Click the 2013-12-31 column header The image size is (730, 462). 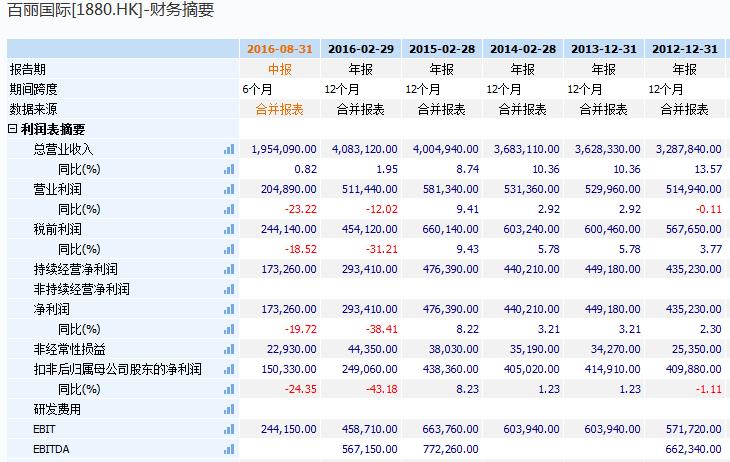pos(604,49)
